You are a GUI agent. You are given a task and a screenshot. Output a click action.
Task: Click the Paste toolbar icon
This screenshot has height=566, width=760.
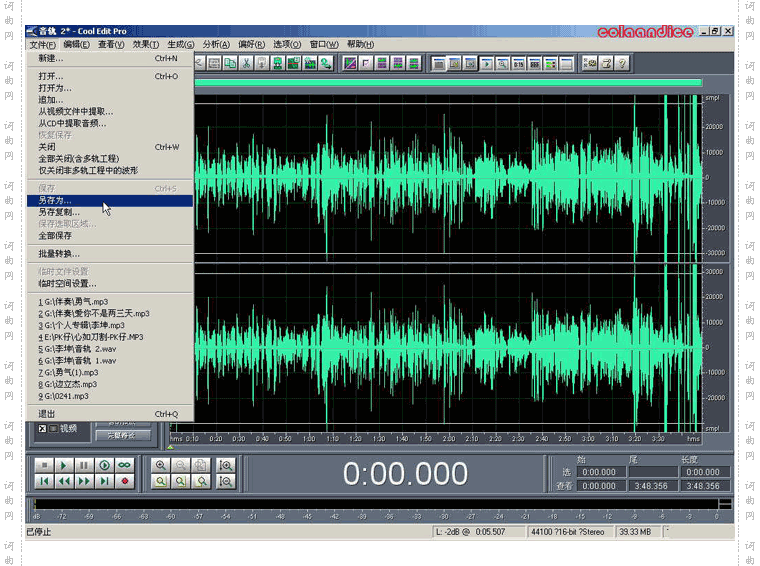coord(262,63)
